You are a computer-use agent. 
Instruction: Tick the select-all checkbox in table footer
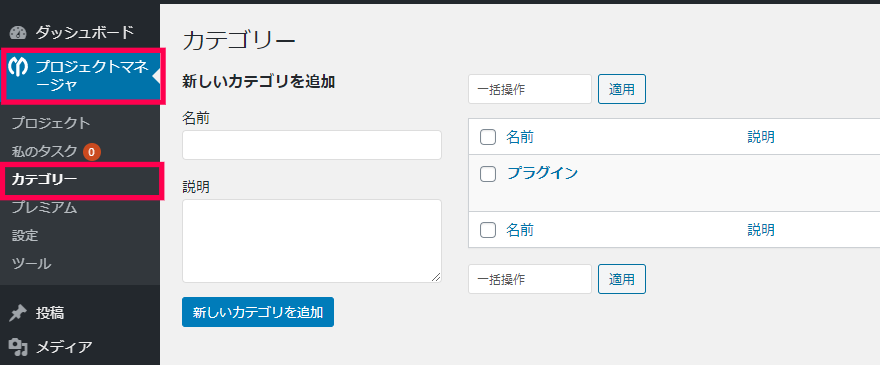point(488,230)
